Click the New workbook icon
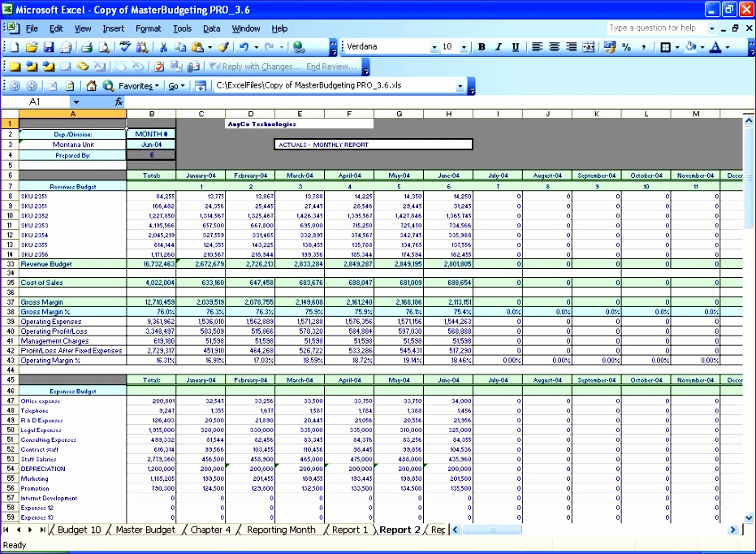 [x=15, y=47]
